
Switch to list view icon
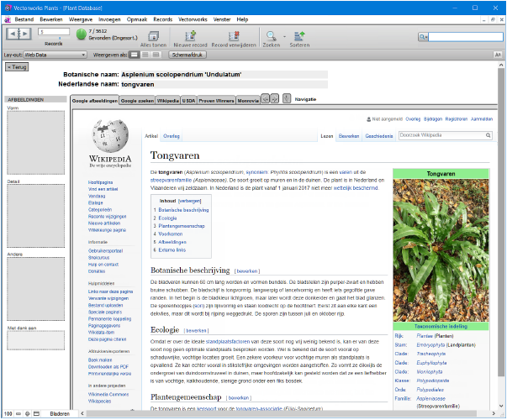(145, 55)
